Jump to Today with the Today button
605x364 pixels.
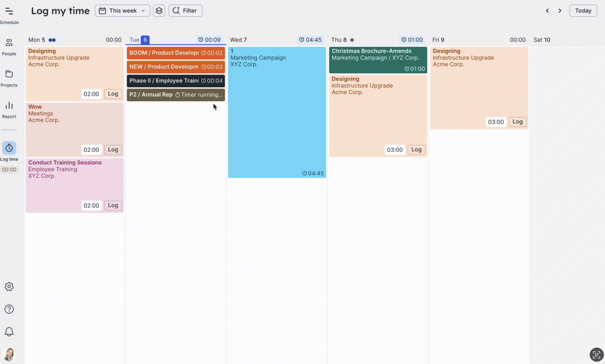(583, 11)
